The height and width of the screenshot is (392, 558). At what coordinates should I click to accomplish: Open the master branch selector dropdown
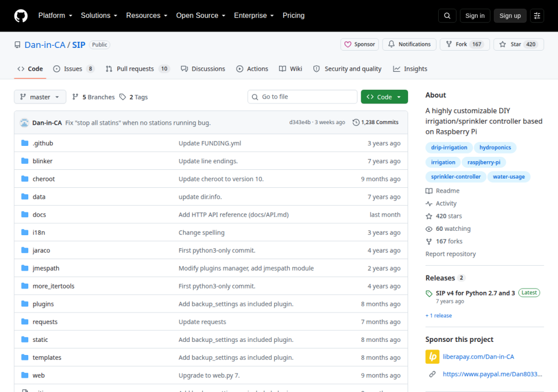(40, 97)
